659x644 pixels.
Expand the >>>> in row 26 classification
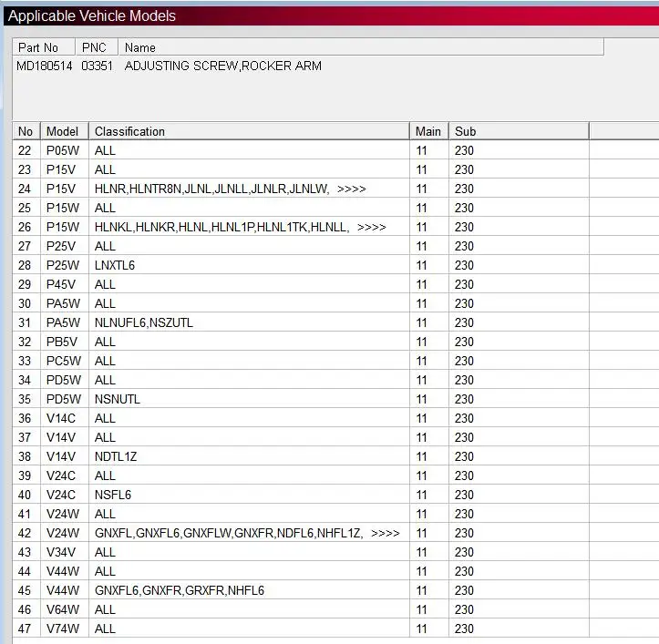[x=372, y=228]
